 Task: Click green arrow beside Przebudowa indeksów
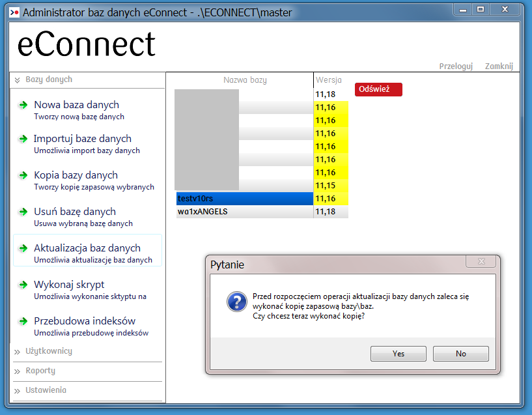[x=23, y=321]
